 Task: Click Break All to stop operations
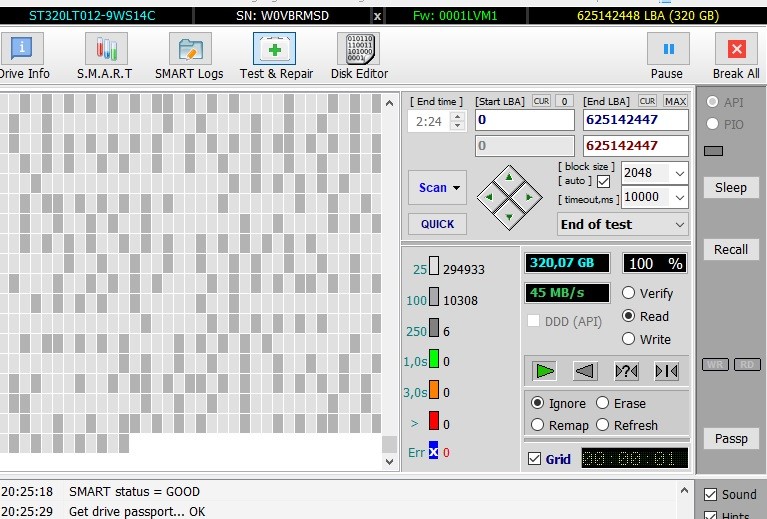[x=736, y=56]
